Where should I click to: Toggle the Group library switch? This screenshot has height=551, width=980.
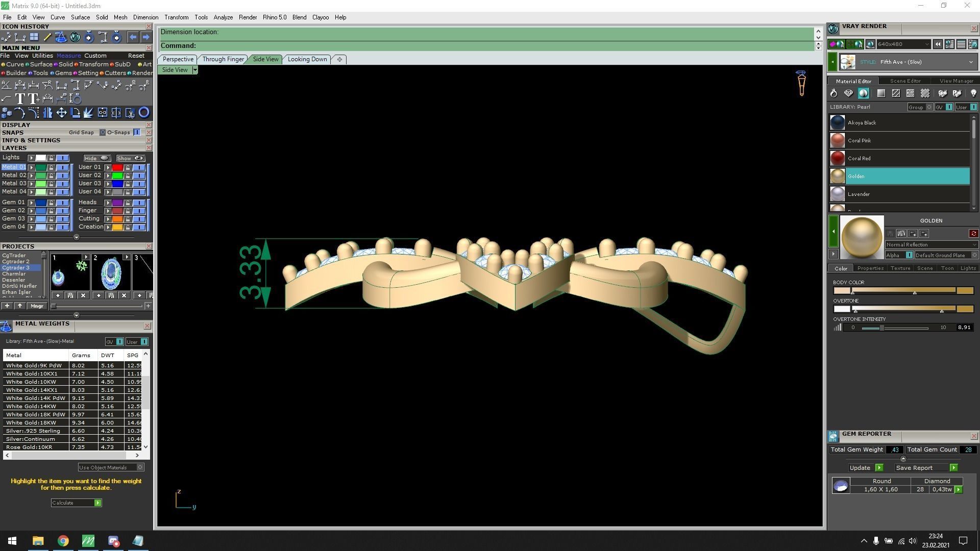click(x=929, y=107)
